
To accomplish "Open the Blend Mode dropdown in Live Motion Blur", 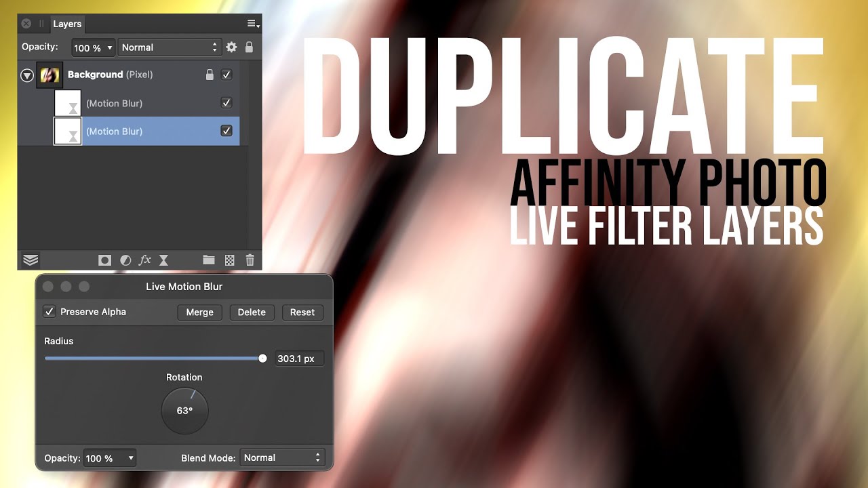I will tap(283, 458).
